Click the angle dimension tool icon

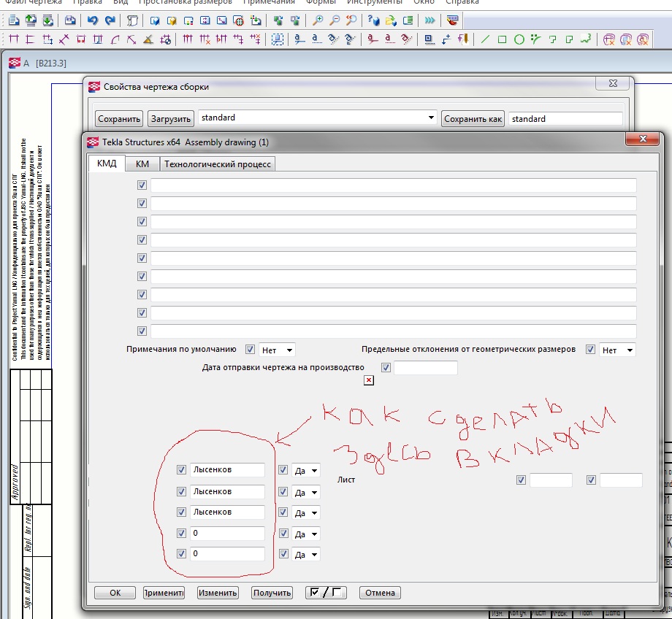pos(131,39)
